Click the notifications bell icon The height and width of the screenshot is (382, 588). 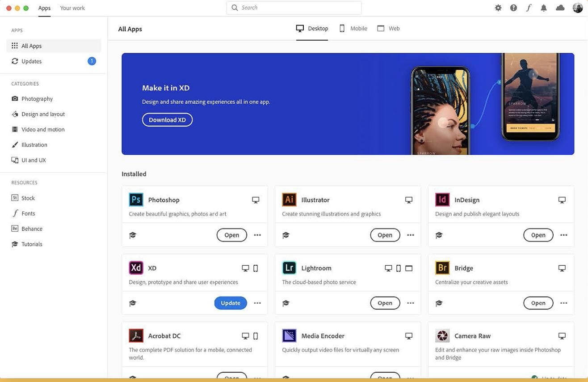pyautogui.click(x=544, y=7)
